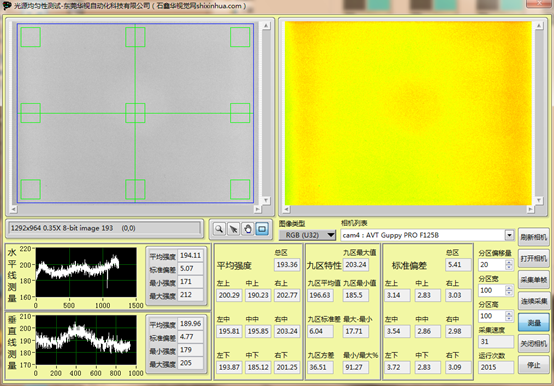554x386 pixels.
Task: Click the 采集单帧 button
Action: (534, 280)
